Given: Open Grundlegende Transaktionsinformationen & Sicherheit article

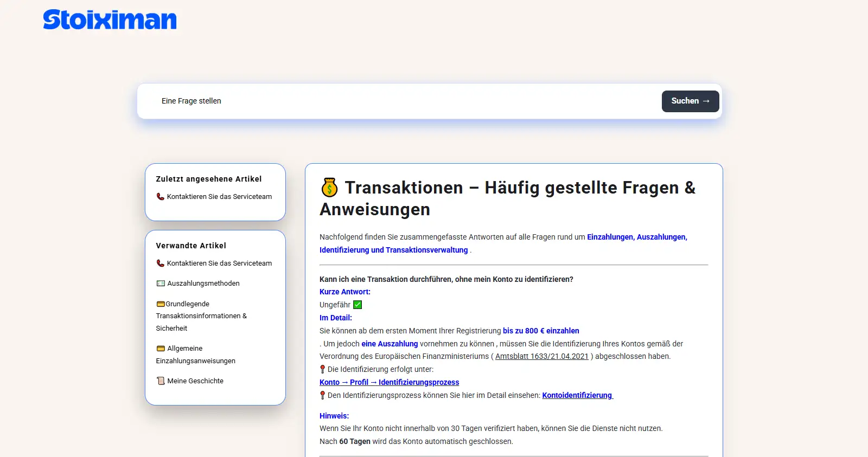Looking at the screenshot, I should pyautogui.click(x=201, y=316).
